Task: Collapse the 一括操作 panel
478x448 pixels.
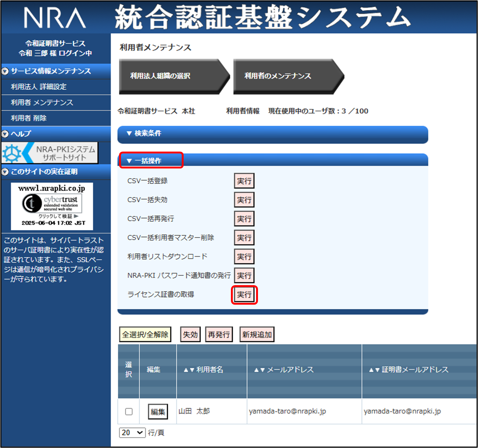Action: (x=144, y=161)
